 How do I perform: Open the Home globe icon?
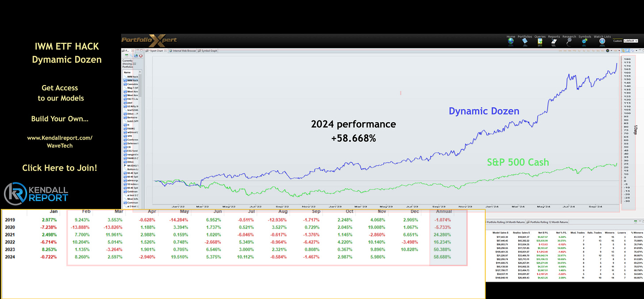511,42
